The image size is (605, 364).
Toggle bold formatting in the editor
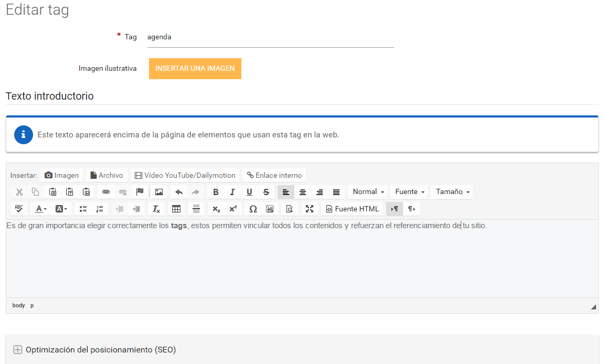click(x=216, y=192)
